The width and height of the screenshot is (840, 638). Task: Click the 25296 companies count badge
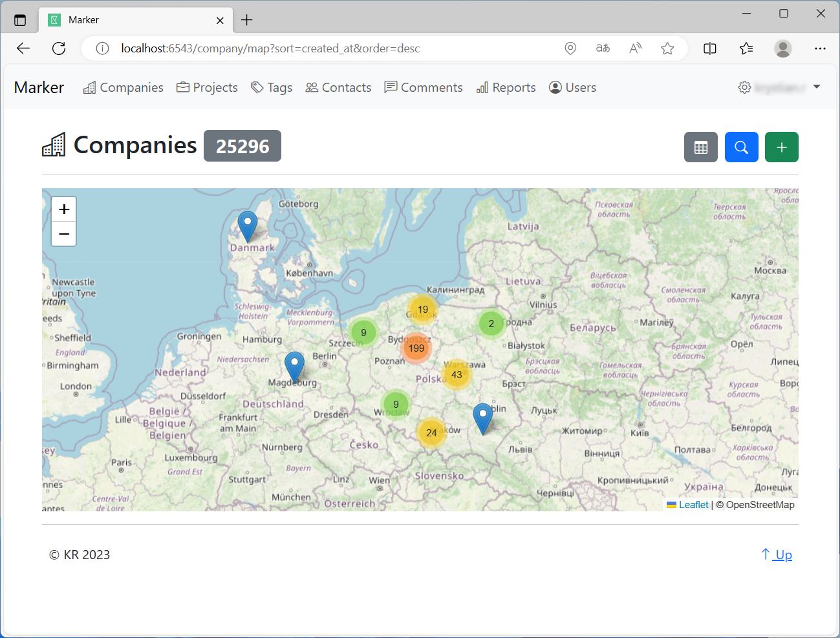coord(242,146)
